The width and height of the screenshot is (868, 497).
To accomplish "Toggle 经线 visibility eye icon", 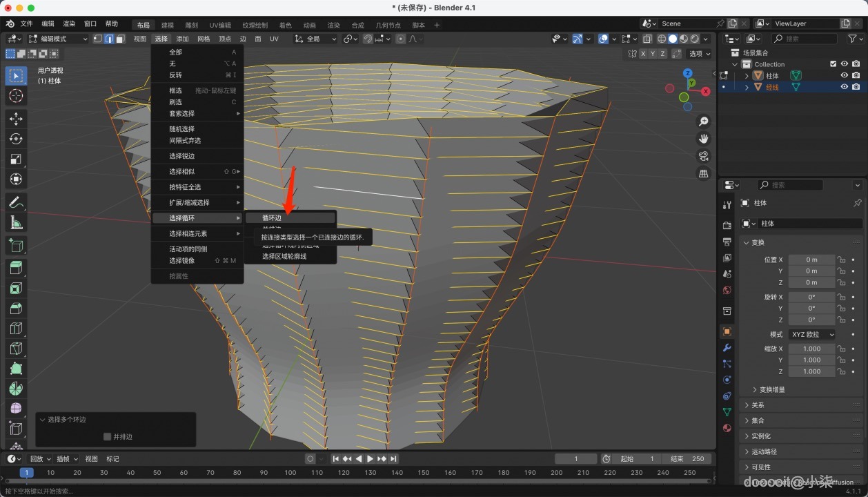I will 844,87.
